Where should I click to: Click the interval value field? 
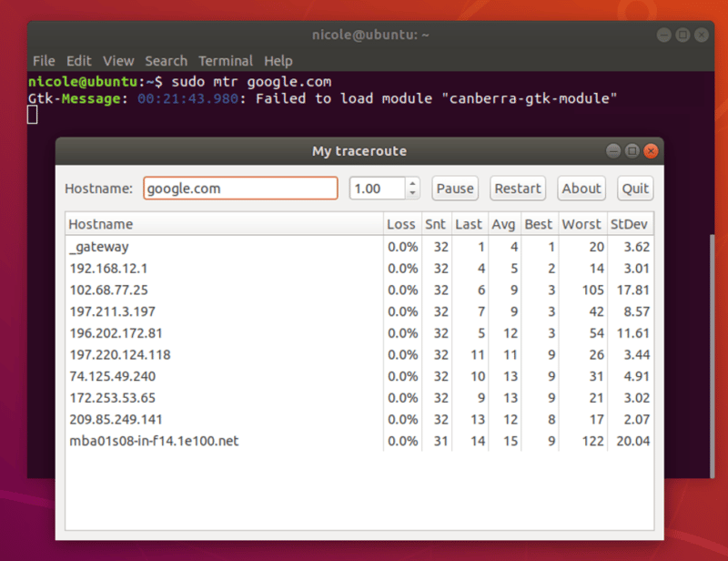point(378,188)
